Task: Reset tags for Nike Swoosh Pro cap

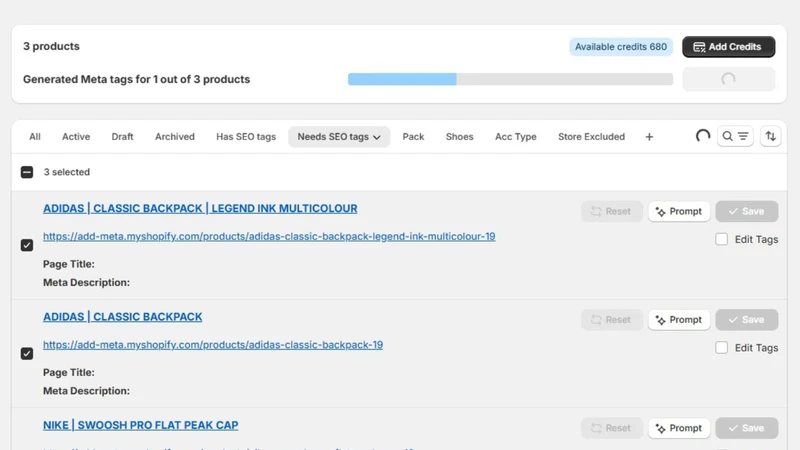Action: pyautogui.click(x=612, y=428)
